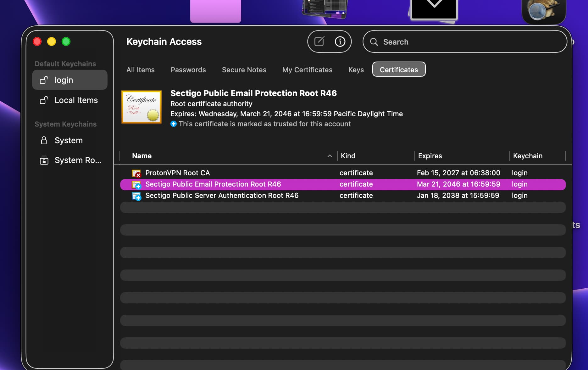Show the My Certificates tab
Image resolution: width=588 pixels, height=370 pixels.
[x=307, y=70]
